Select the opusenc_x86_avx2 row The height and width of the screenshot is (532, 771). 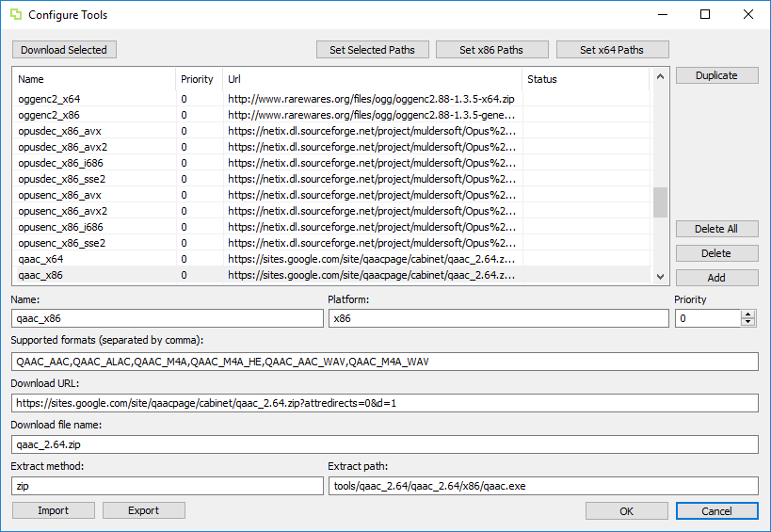[332, 211]
